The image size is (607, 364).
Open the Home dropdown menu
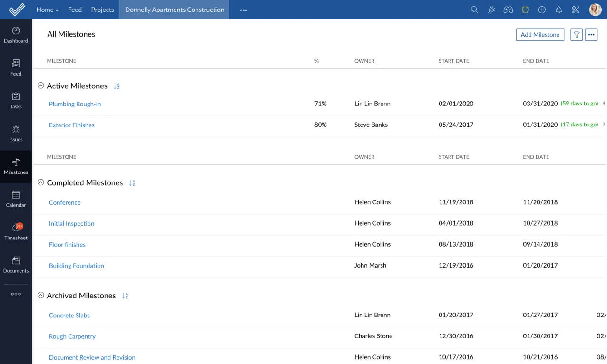47,10
